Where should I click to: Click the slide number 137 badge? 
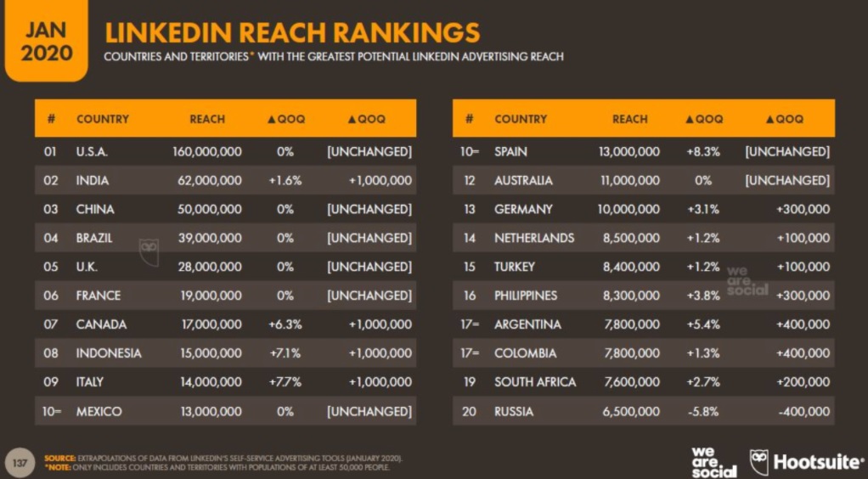coord(19,462)
